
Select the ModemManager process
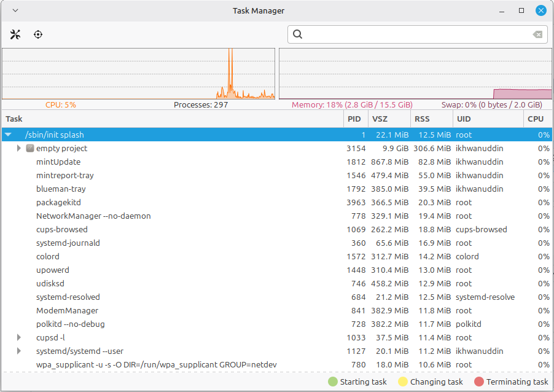[x=277, y=311]
